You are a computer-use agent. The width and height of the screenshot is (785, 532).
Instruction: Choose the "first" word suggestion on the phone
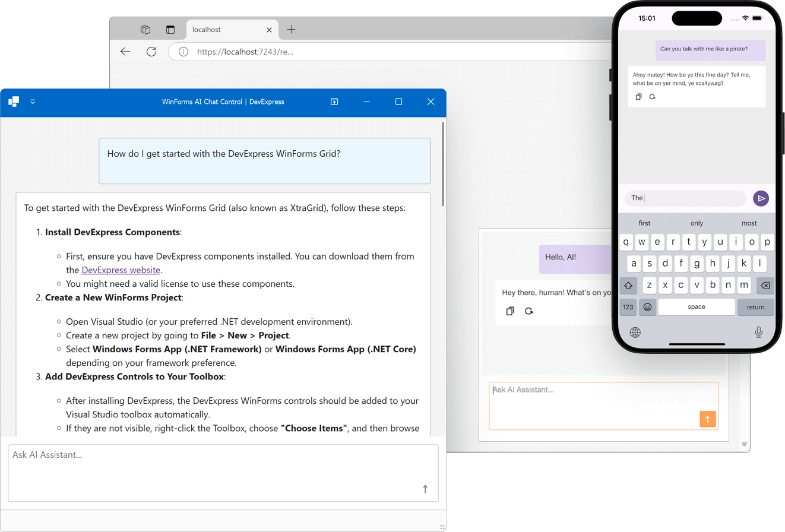[x=644, y=223]
